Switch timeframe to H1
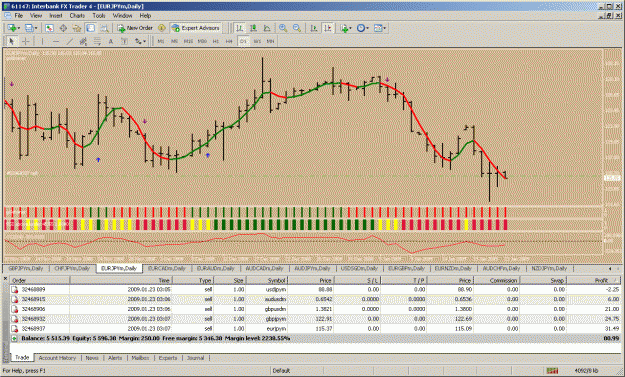 [216, 41]
